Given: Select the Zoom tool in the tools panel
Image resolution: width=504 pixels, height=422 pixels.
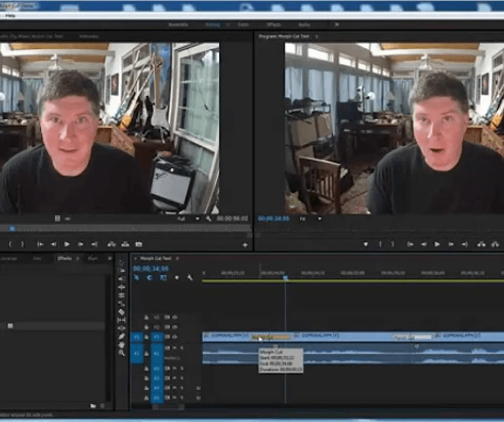Looking at the screenshot, I should click(x=122, y=353).
